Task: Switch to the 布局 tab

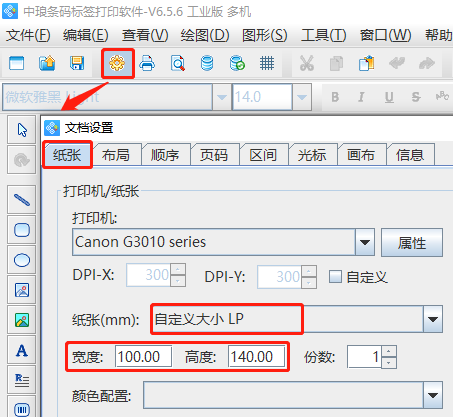Action: click(x=116, y=155)
